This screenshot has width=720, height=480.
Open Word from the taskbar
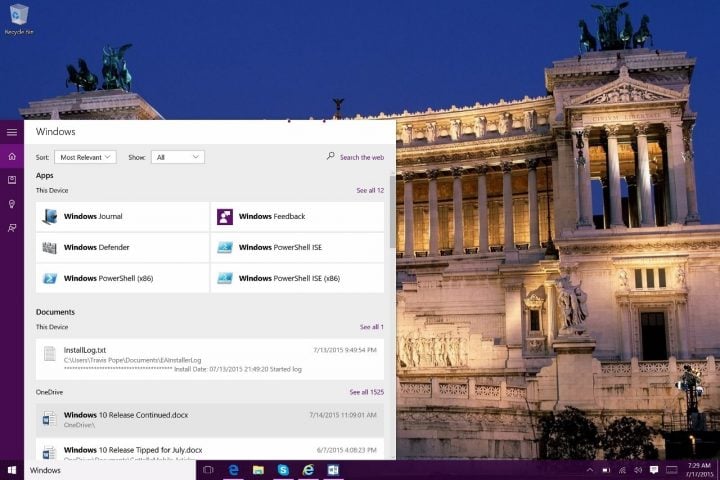(x=333, y=470)
